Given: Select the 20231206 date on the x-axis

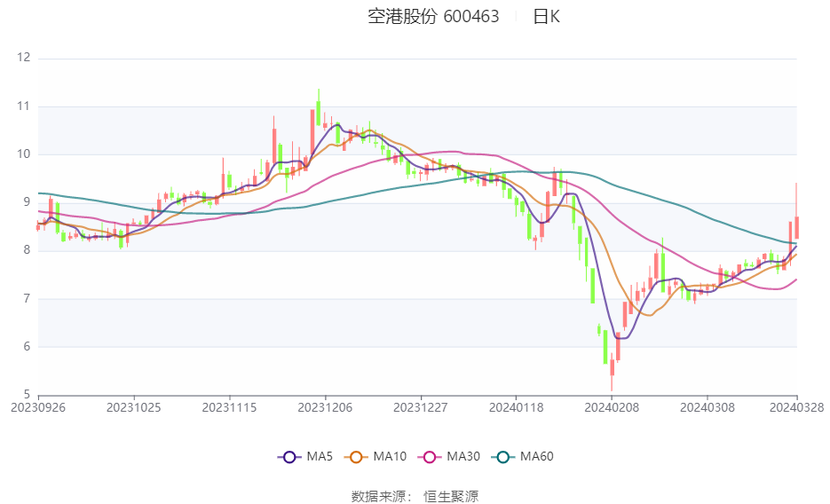Looking at the screenshot, I should [x=325, y=407].
